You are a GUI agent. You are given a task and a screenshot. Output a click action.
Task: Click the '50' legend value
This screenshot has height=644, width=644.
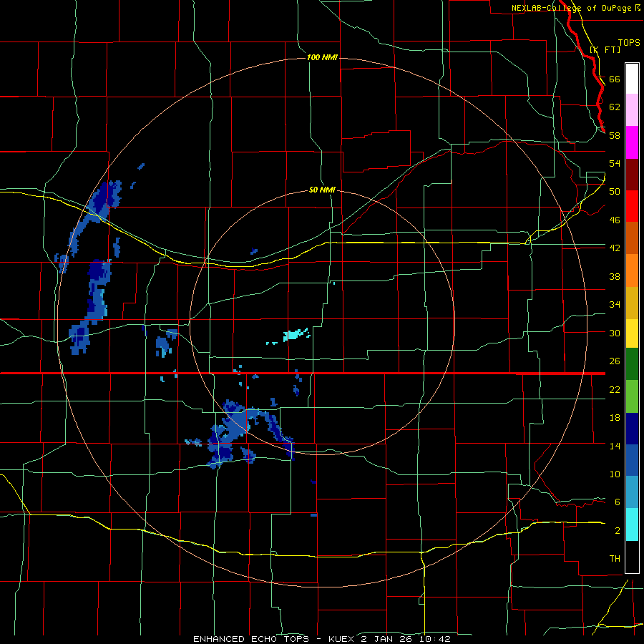[615, 192]
